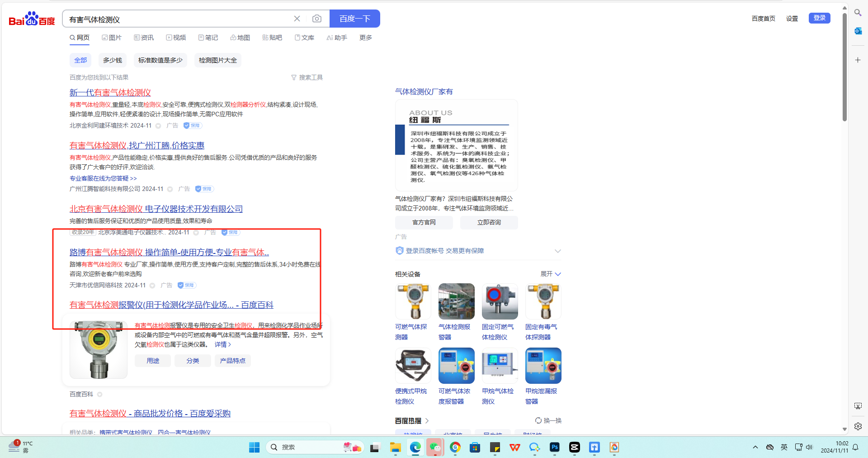Select the 检测图片大全 filter chip
Screen dimensions: 868x458
coord(218,60)
